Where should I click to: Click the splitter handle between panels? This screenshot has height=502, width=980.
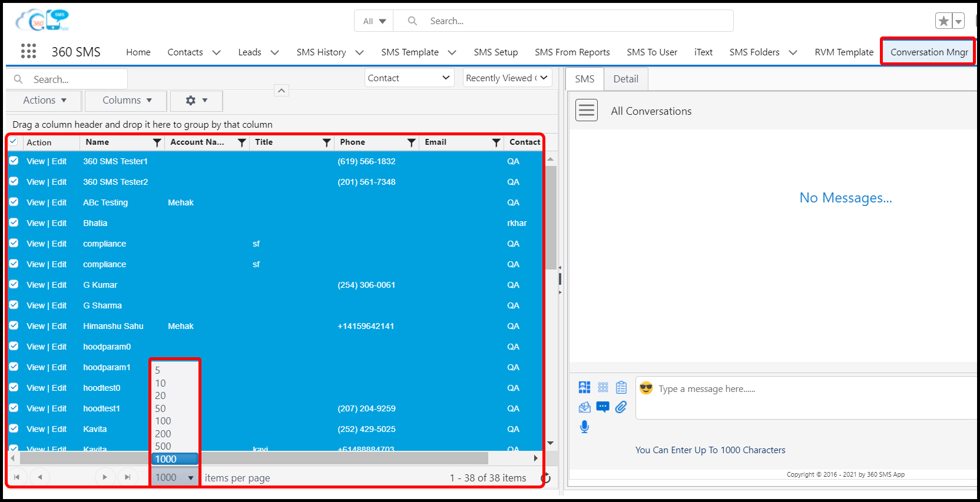click(559, 279)
